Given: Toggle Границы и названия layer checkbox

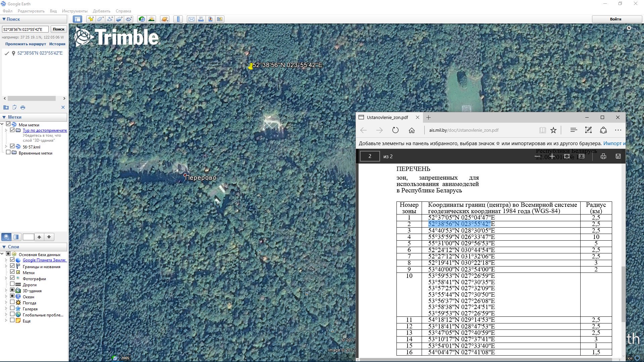Looking at the screenshot, I should 12,266.
